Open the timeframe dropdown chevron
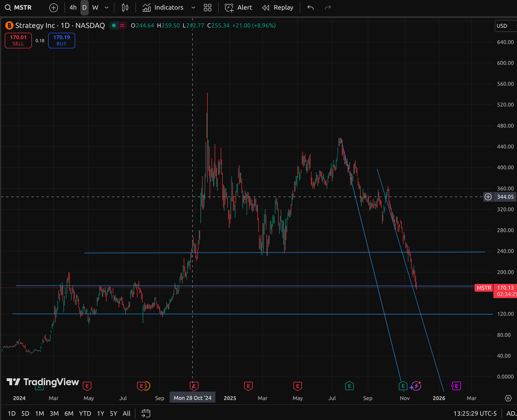517x420 pixels. coord(106,7)
